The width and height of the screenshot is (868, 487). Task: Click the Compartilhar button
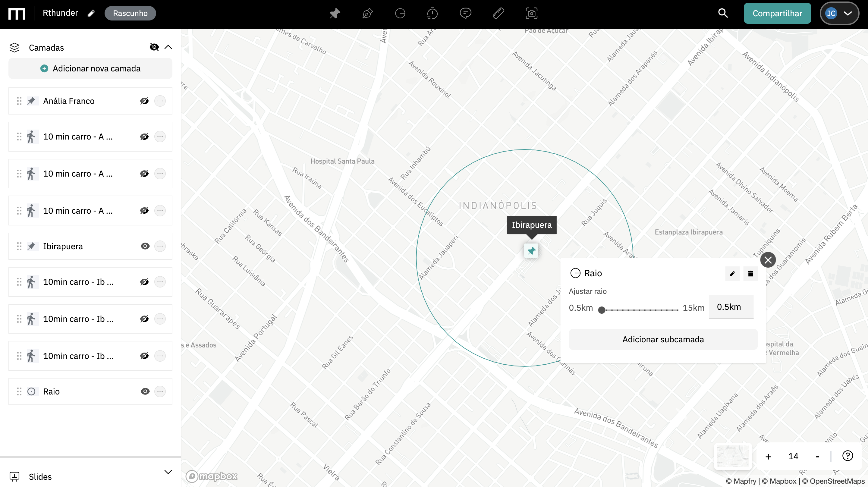(777, 14)
